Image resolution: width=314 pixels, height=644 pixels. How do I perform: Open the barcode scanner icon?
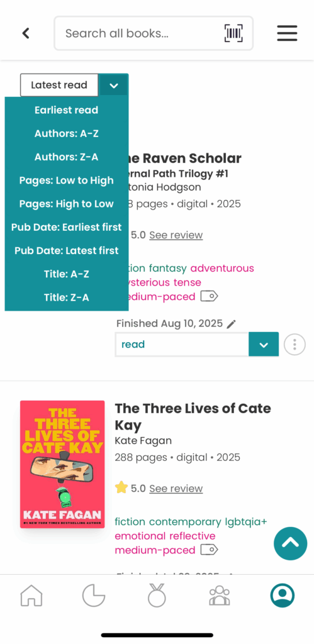pyautogui.click(x=233, y=33)
